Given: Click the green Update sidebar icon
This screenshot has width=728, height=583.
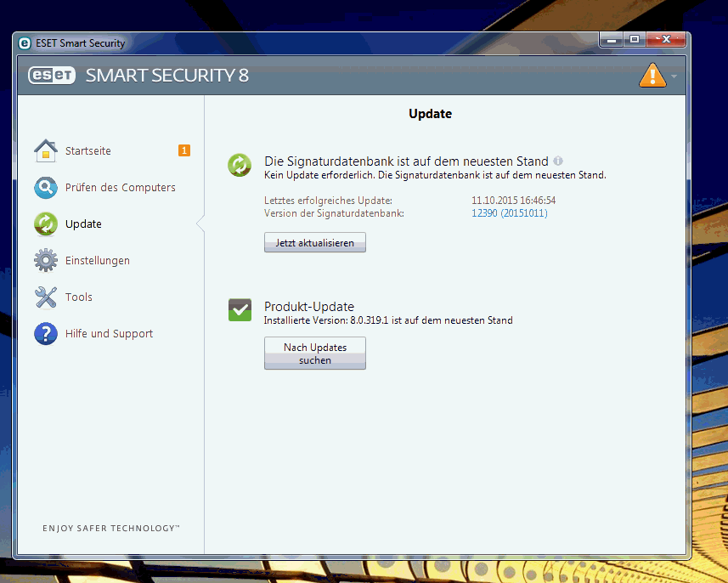Looking at the screenshot, I should (45, 224).
